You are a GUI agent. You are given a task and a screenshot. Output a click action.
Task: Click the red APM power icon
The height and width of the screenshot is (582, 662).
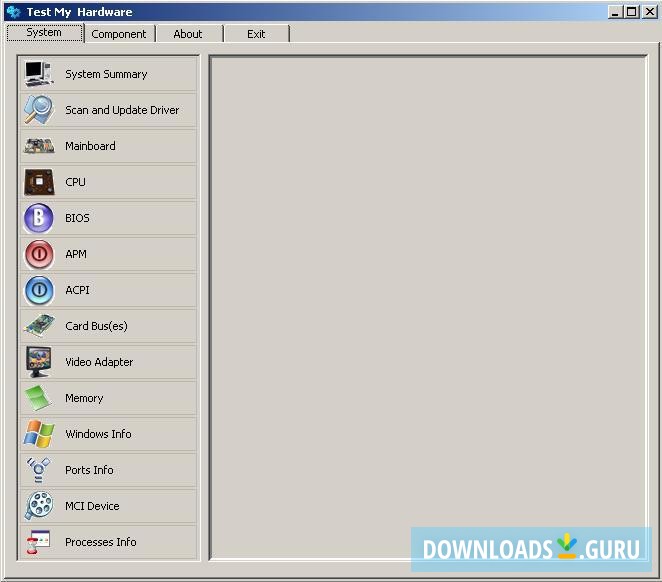click(x=38, y=254)
